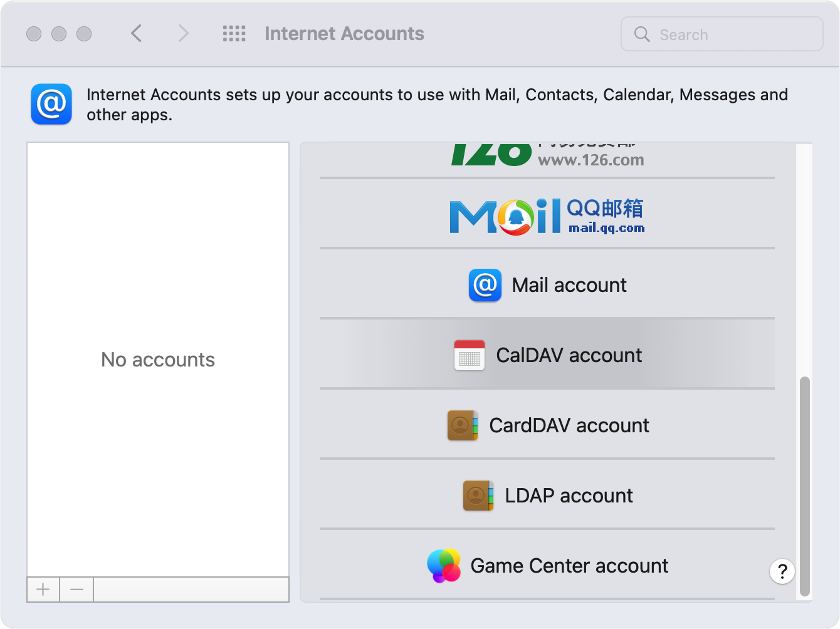Click the LDAP address book icon
Image resolution: width=840 pixels, height=629 pixels.
pyautogui.click(x=478, y=496)
